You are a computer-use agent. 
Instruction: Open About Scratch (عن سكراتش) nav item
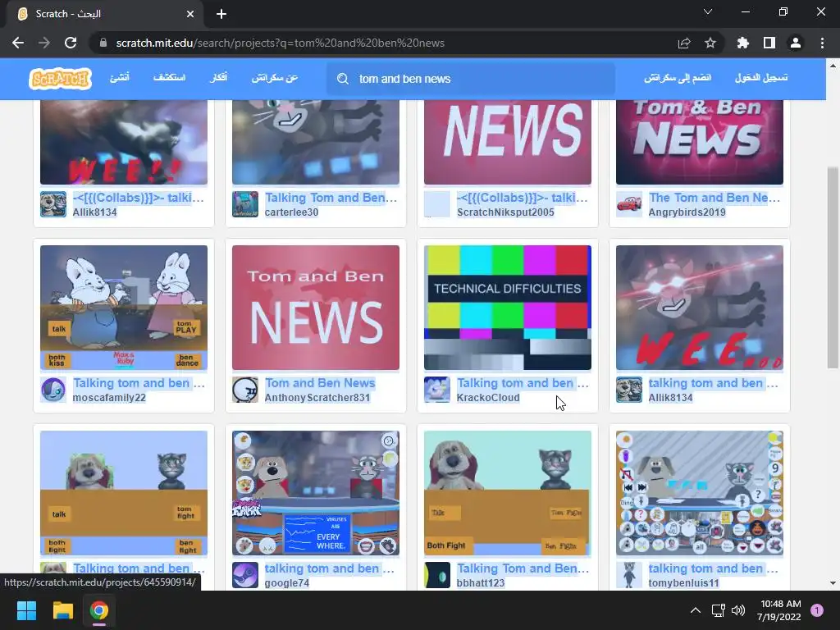(x=274, y=78)
